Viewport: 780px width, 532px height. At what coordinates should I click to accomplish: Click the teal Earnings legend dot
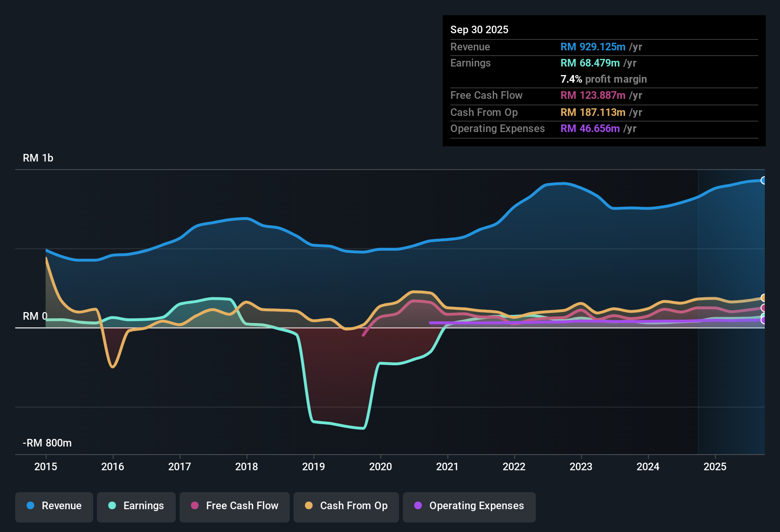tap(112, 506)
